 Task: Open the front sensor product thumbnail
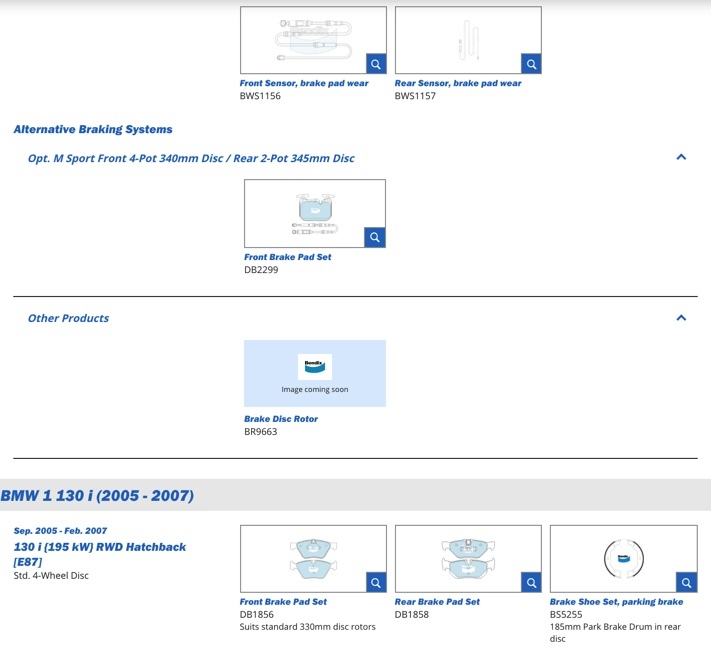tap(313, 40)
